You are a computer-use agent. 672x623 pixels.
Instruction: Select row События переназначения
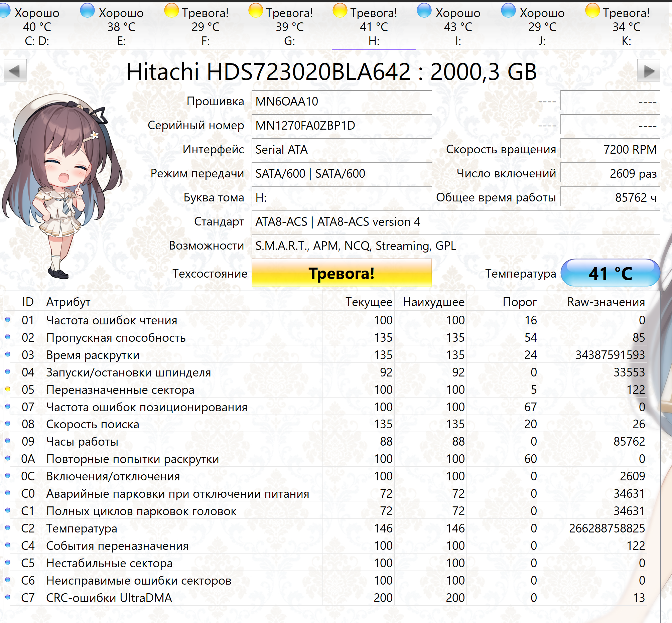[325, 545]
